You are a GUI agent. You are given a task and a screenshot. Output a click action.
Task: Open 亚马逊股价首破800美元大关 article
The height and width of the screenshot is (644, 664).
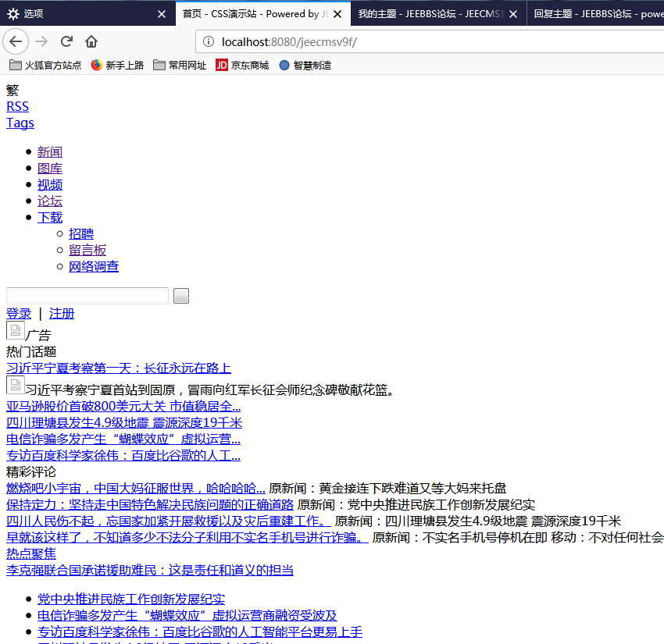point(123,407)
